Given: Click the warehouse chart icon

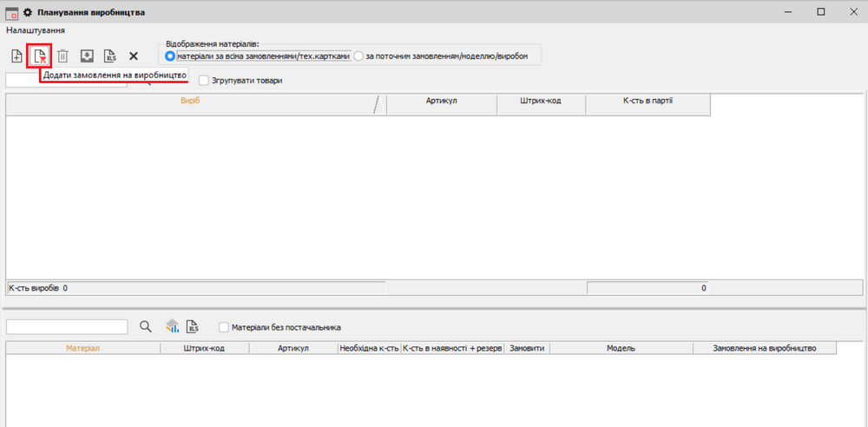Looking at the screenshot, I should tap(172, 326).
